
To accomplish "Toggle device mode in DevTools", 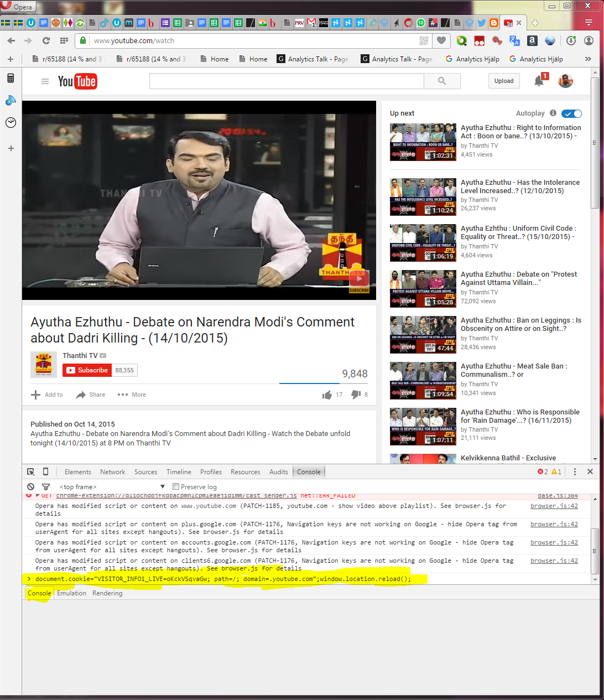I will tap(45, 471).
